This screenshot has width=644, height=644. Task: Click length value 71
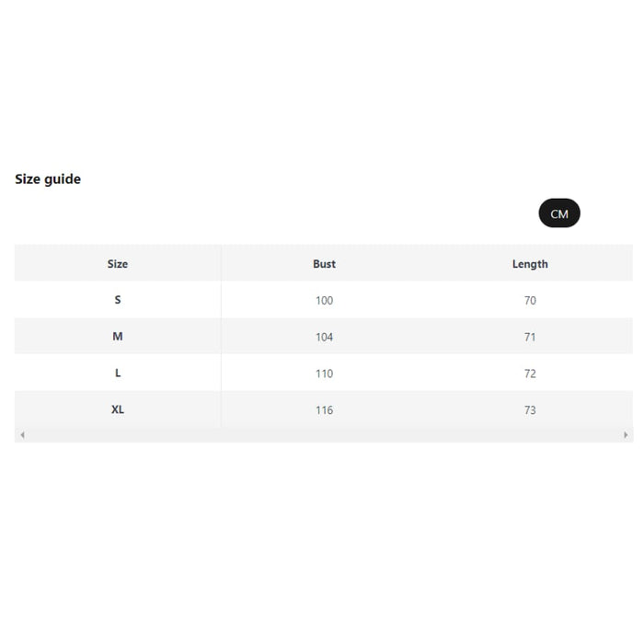point(530,338)
